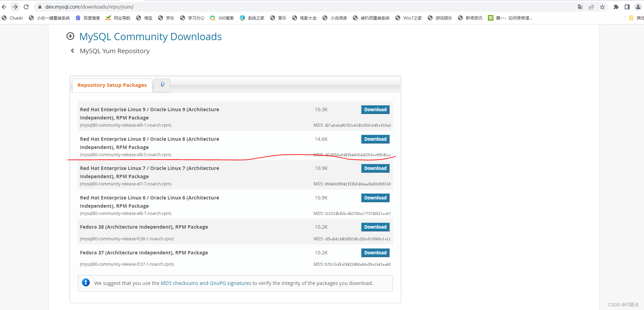644x310 pixels.
Task: Click the padlock site security icon
Action: click(40, 7)
